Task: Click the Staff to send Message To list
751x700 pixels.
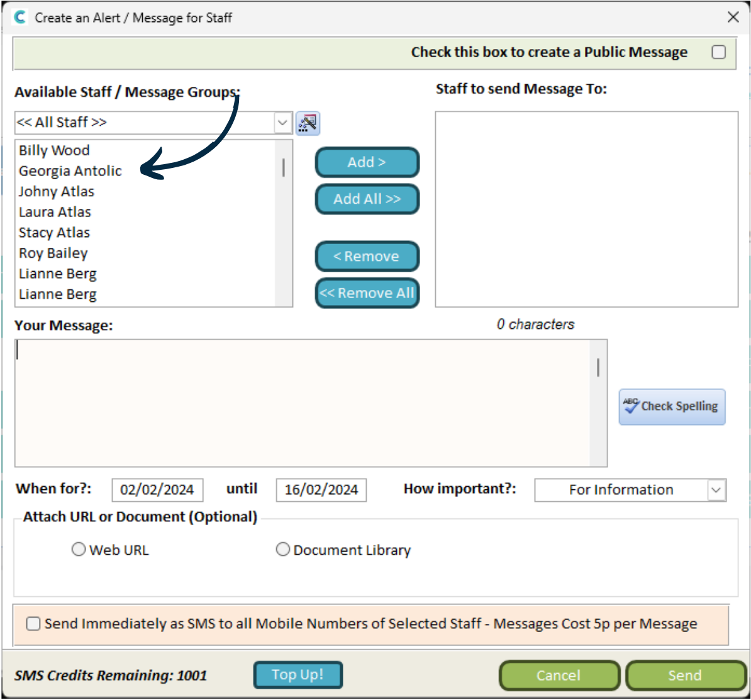Action: [x=586, y=209]
